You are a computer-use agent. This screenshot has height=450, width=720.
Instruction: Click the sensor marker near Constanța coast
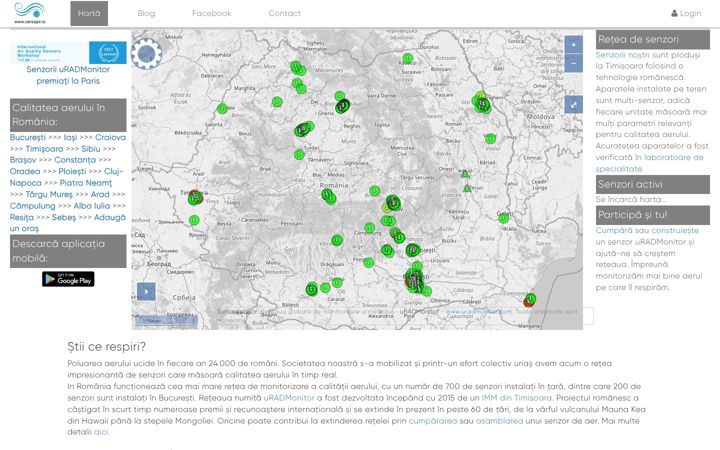click(529, 300)
